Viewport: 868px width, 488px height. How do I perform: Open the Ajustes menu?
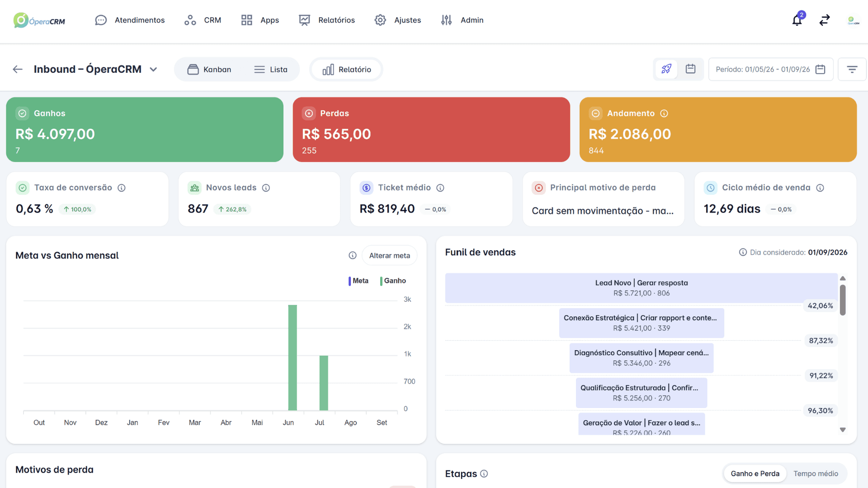[398, 20]
